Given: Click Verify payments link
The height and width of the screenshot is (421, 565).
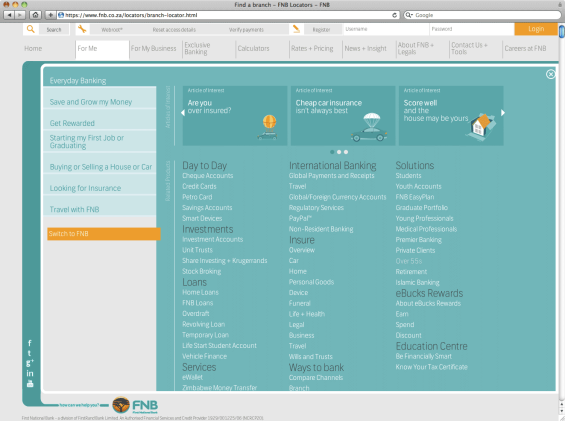Looking at the screenshot, I should click(x=246, y=30).
